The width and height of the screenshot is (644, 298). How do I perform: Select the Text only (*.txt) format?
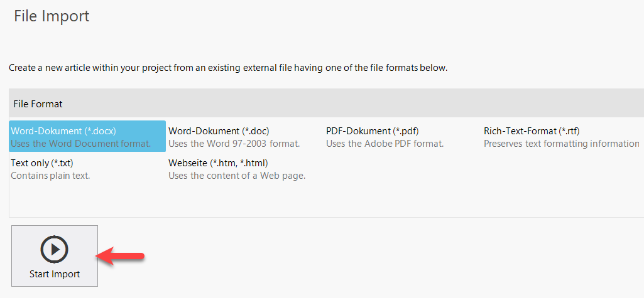pyautogui.click(x=41, y=163)
